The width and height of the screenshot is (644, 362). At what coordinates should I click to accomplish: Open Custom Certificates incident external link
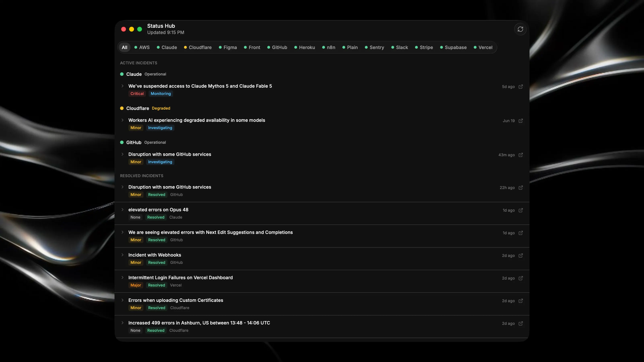(520, 301)
